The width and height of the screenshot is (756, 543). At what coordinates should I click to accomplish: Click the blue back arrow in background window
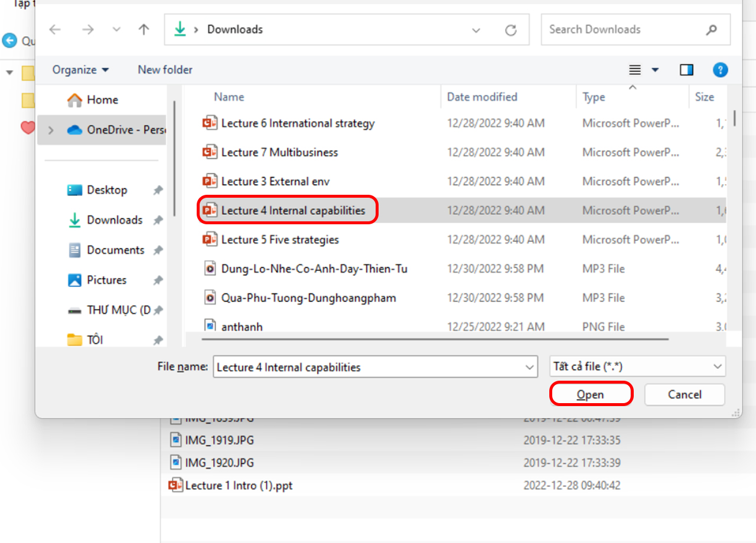click(x=9, y=41)
